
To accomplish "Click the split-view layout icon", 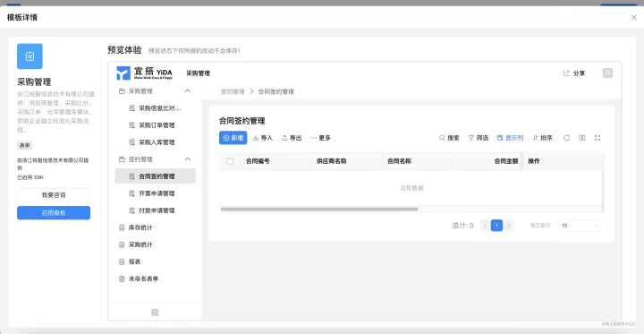I will pyautogui.click(x=582, y=138).
